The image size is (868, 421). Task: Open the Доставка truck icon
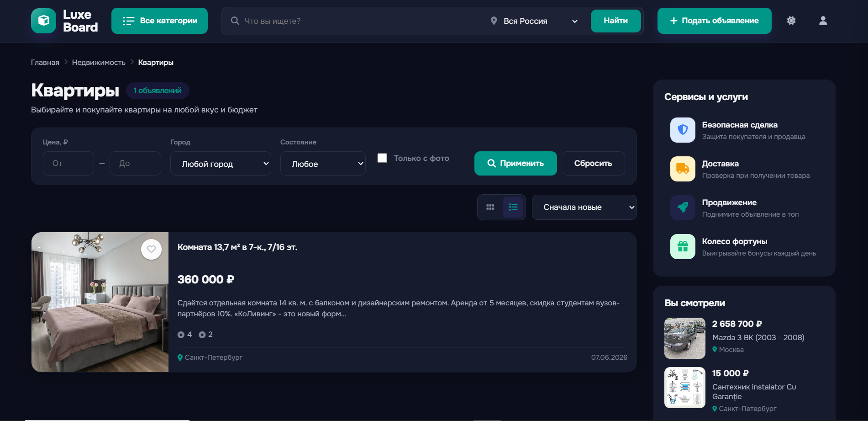[x=683, y=169]
